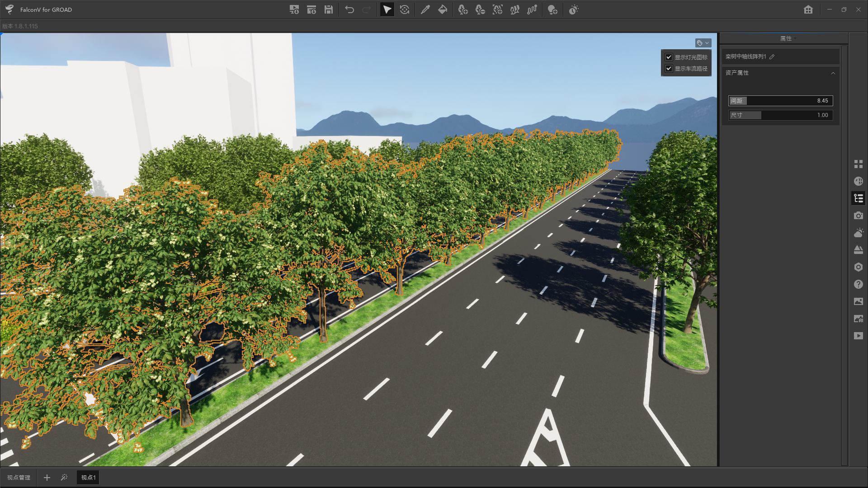Select the add tree tool

(462, 9)
